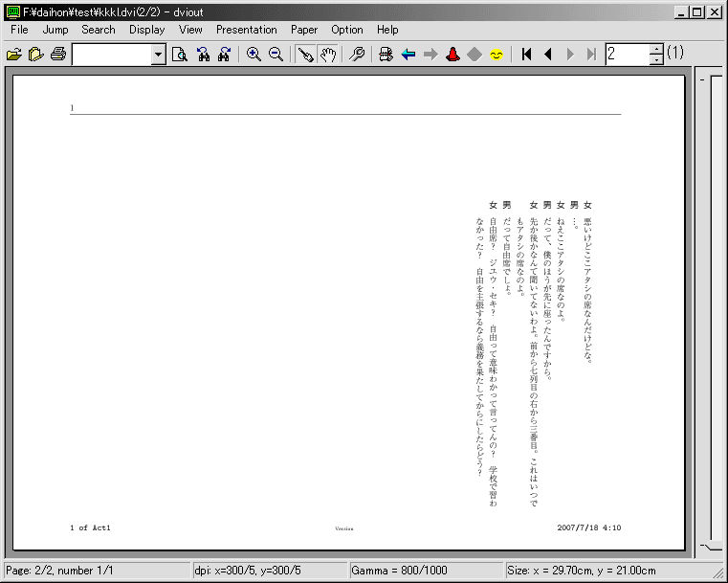This screenshot has width=728, height=583.
Task: Click the page number field showing 2
Action: tap(628, 55)
